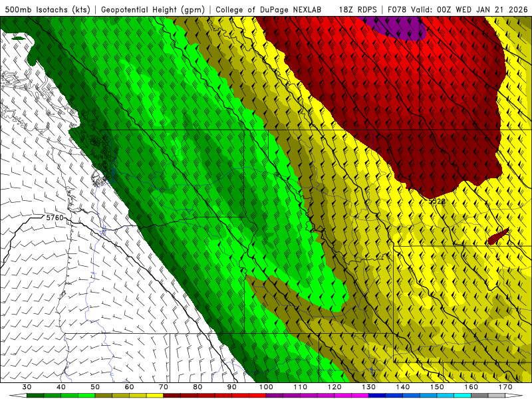This screenshot has height=399, width=532.
Task: Select the dark maroon 70-75 kt legend swatch
Action: (x=172, y=396)
